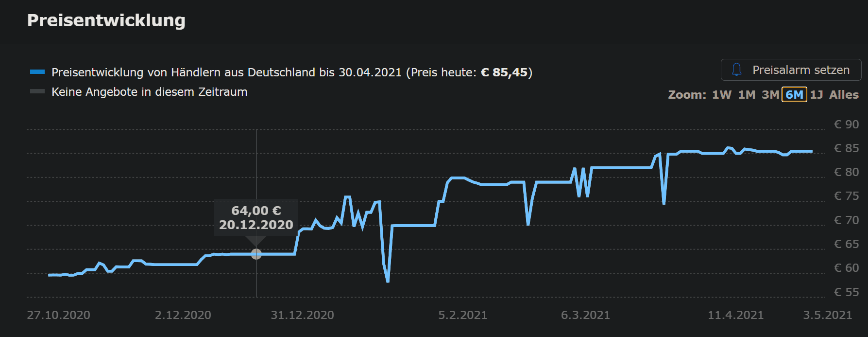
Task: Select the 3M zoom range
Action: (x=770, y=95)
